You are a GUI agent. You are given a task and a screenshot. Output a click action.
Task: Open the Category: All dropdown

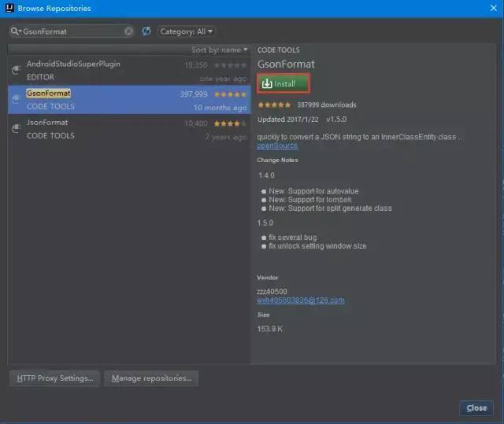pos(187,31)
